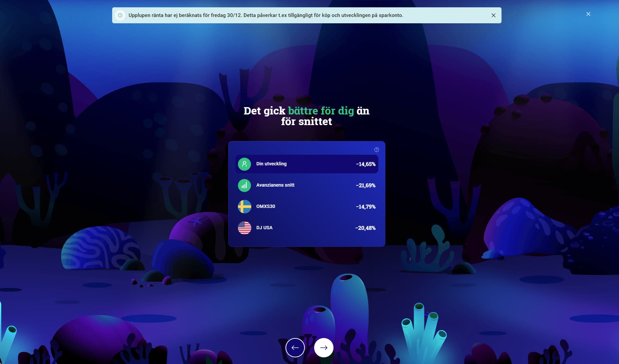Image resolution: width=619 pixels, height=364 pixels.
Task: Select the OMXS30 label
Action: click(266, 206)
